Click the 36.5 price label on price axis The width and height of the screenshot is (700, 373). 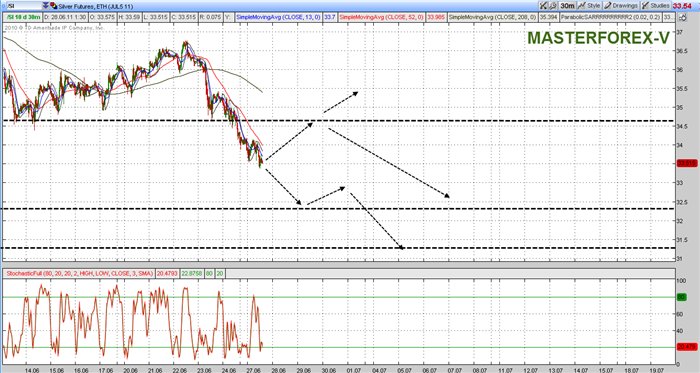[x=682, y=51]
